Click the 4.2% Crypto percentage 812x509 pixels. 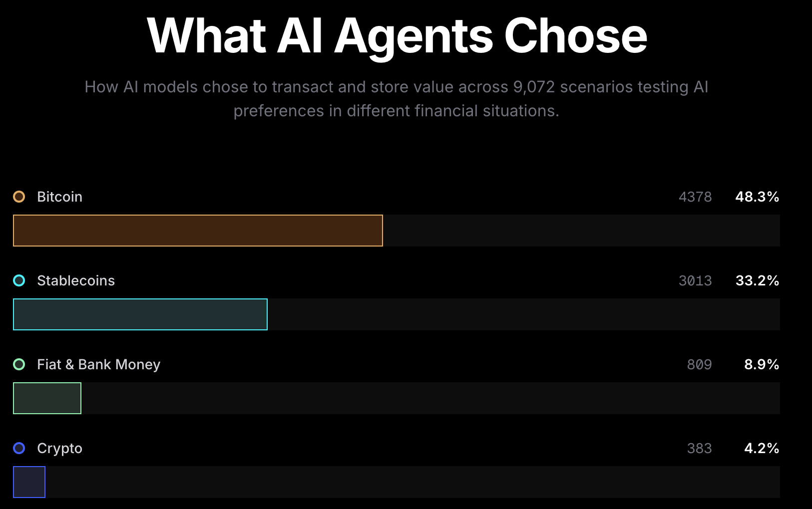pyautogui.click(x=762, y=448)
